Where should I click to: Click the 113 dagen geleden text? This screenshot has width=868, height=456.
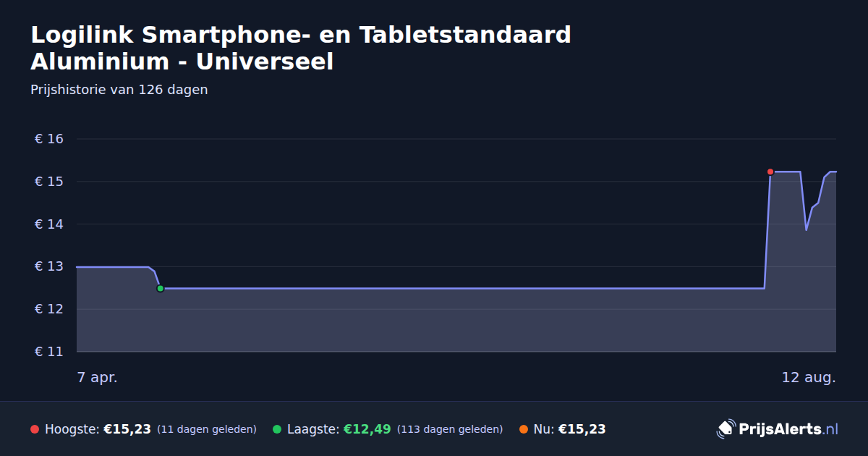point(450,429)
